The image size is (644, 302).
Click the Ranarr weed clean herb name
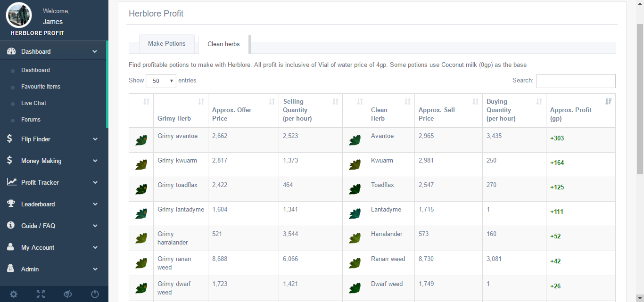point(388,259)
